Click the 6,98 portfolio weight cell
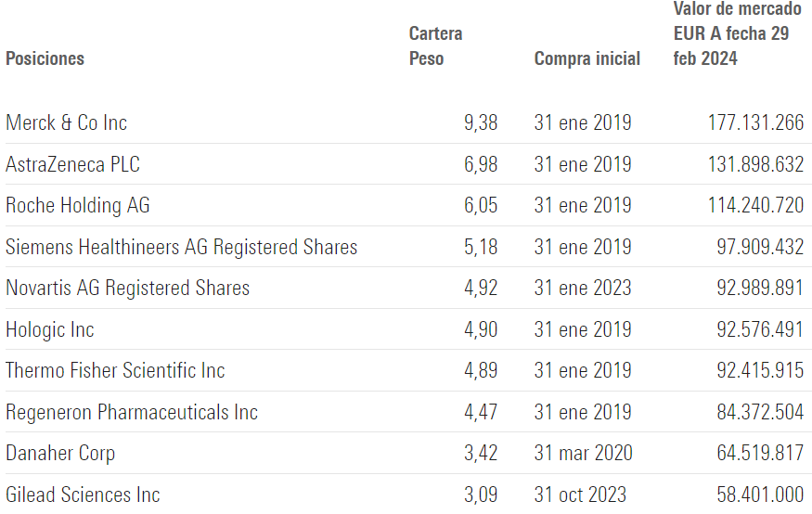Image resolution: width=812 pixels, height=514 pixels. (x=480, y=164)
